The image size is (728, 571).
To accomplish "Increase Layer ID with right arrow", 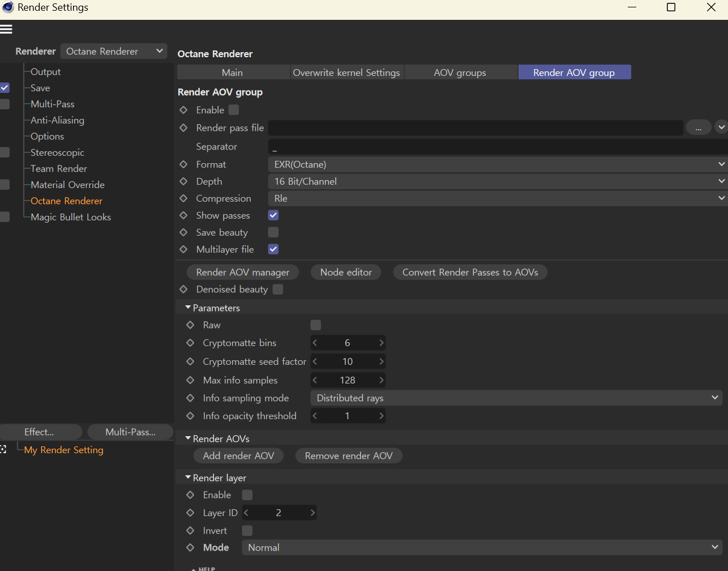I will 312,513.
